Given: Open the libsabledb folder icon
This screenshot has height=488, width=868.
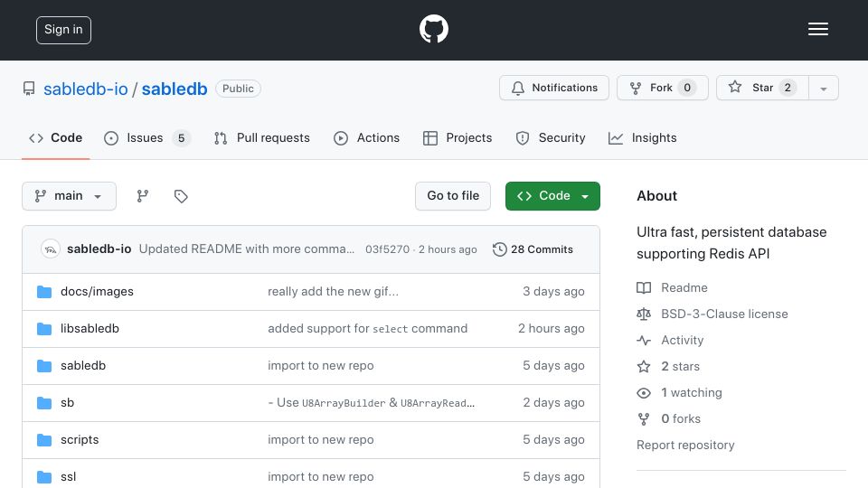Looking at the screenshot, I should 44,329.
